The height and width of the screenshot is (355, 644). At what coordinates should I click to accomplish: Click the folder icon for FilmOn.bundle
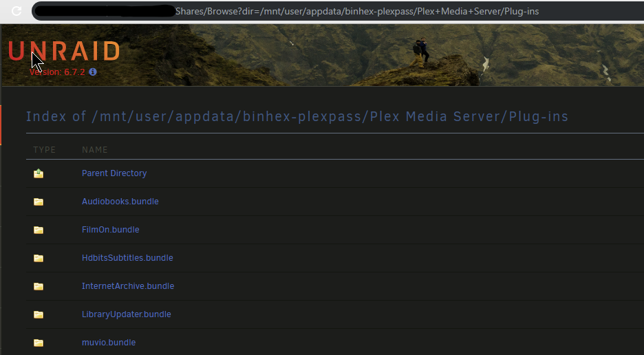point(39,230)
